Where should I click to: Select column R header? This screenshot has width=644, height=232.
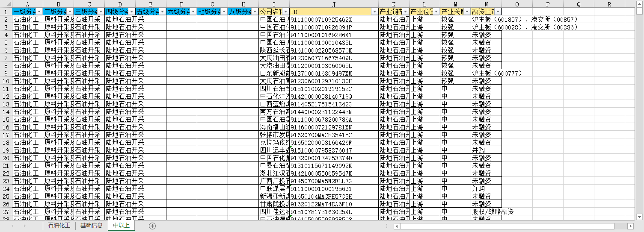[x=609, y=4]
